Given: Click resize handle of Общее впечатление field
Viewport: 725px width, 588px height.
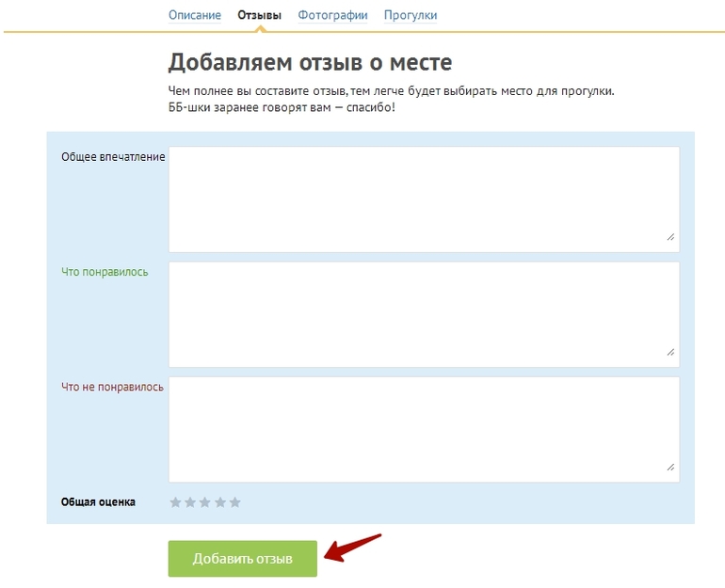Looking at the screenshot, I should [670, 237].
